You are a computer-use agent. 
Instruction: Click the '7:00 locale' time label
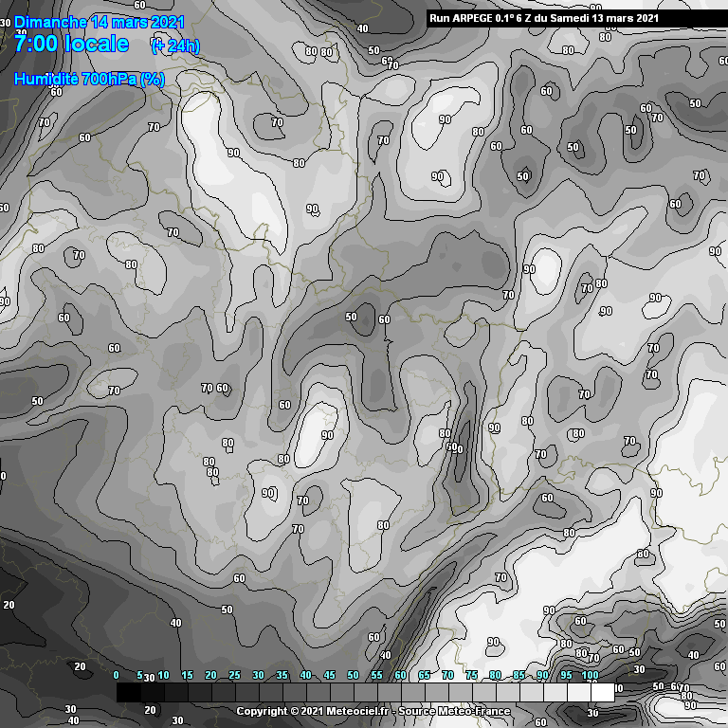click(x=72, y=44)
